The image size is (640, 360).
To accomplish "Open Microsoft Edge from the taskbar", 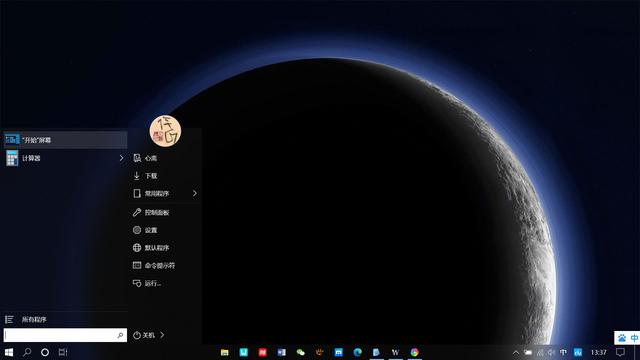I will [358, 352].
